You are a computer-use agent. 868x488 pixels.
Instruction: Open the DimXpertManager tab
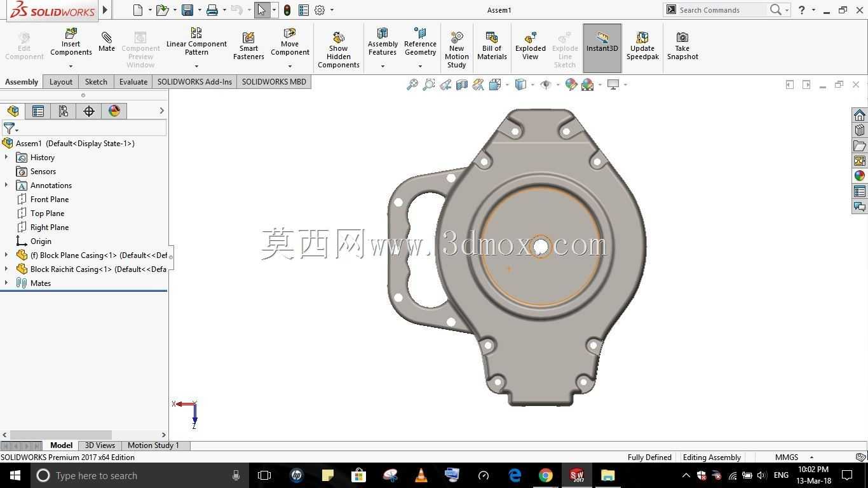89,111
